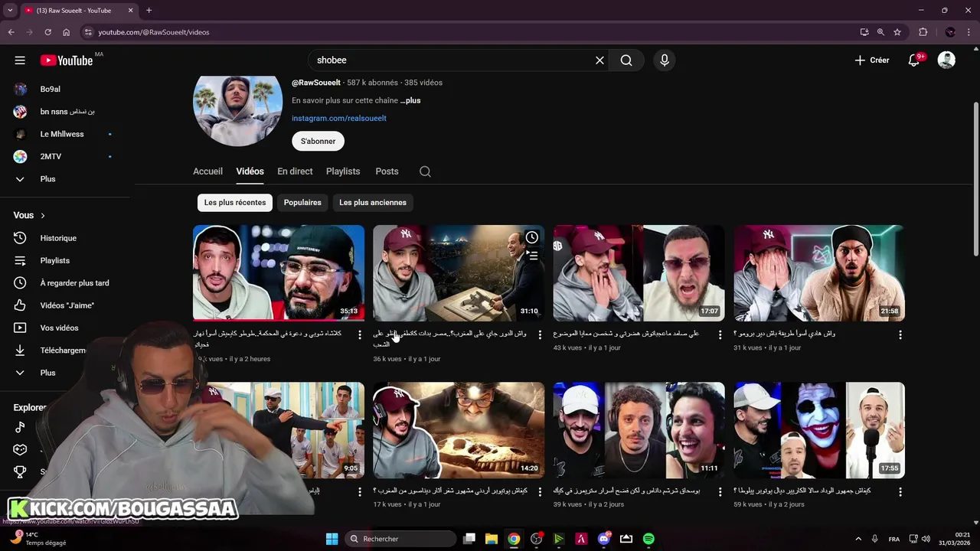This screenshot has height=551, width=980.
Task: Play the 21:58 video thumbnail
Action: (819, 272)
